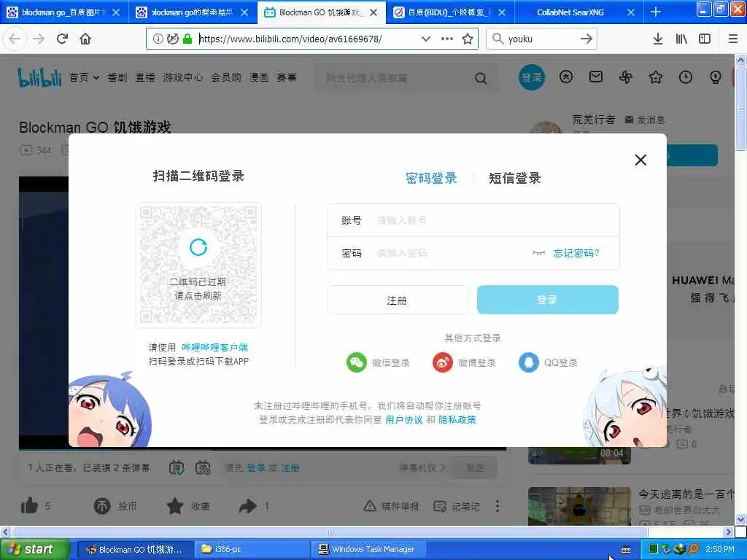The width and height of the screenshot is (747, 560).
Task: Open more options below the video
Action: (498, 506)
